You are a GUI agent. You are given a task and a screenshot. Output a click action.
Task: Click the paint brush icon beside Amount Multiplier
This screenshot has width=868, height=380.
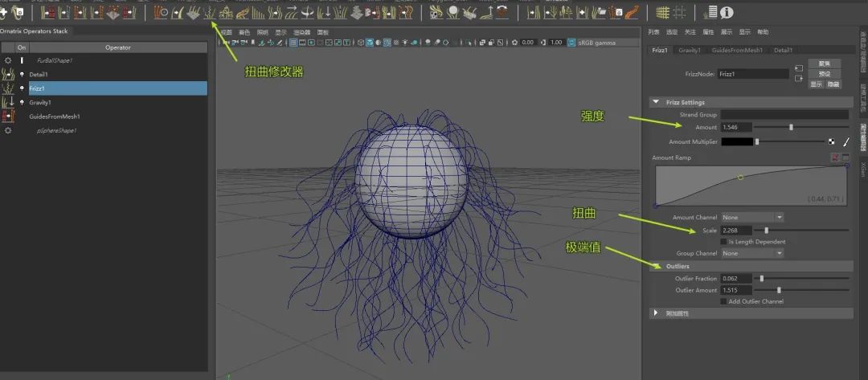click(x=845, y=141)
